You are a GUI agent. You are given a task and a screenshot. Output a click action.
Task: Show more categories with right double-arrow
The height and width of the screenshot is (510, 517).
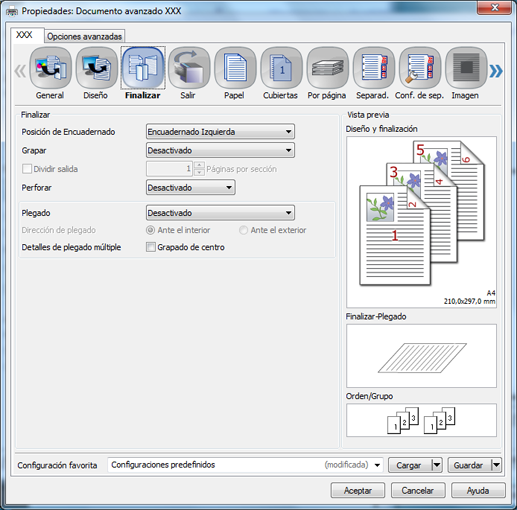[496, 71]
